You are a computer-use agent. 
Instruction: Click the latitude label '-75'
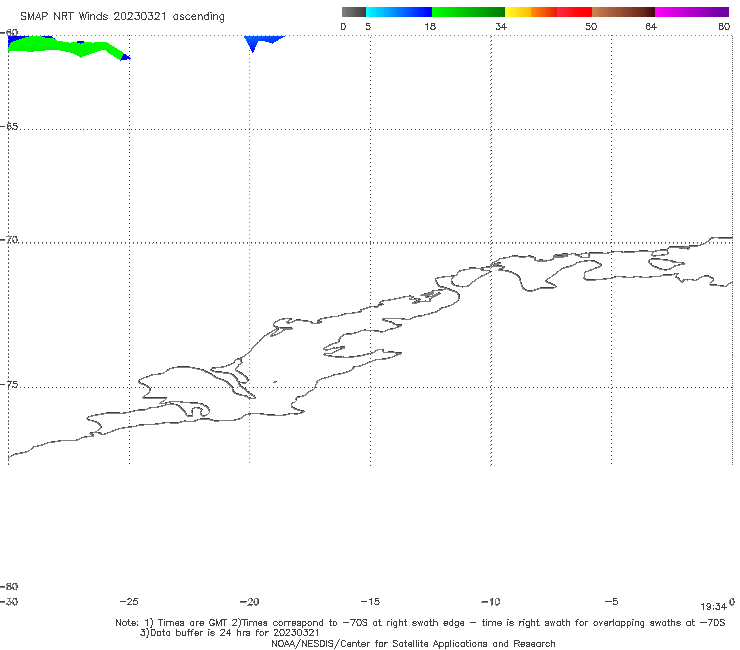coord(9,385)
